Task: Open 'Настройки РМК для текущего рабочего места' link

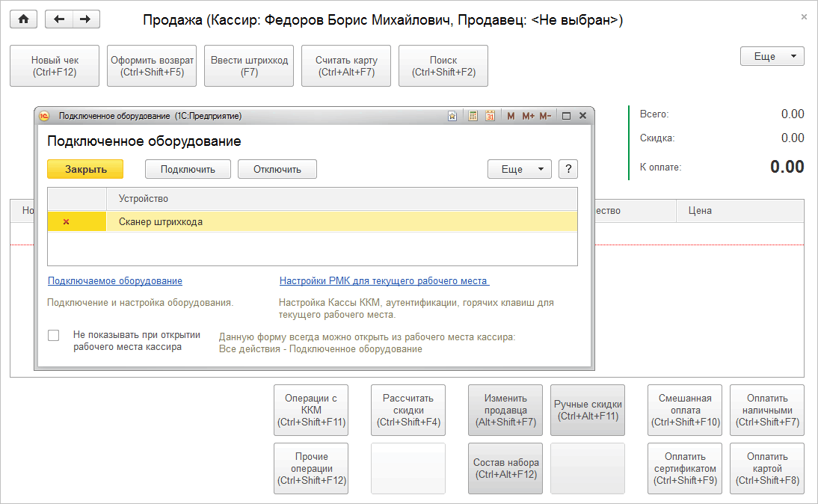Action: pos(384,281)
